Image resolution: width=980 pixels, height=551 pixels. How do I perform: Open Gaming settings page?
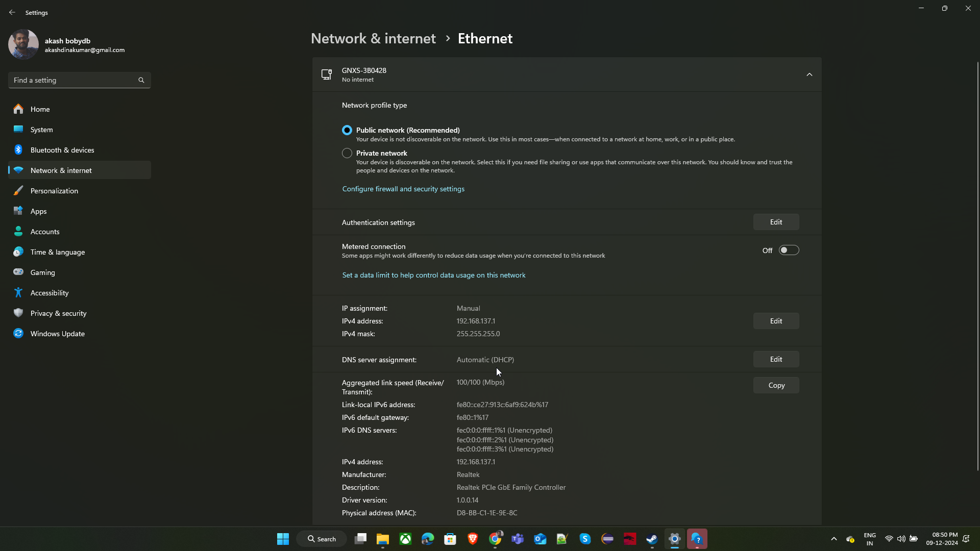(x=43, y=272)
